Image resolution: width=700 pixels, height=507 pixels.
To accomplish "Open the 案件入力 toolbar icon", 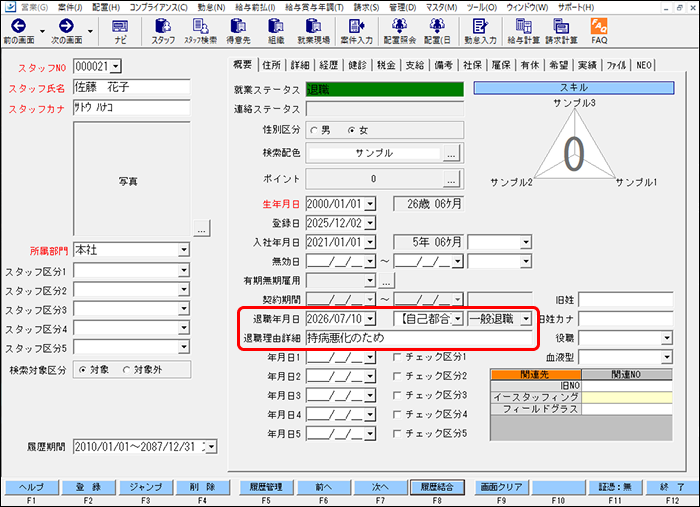I will pos(356,31).
